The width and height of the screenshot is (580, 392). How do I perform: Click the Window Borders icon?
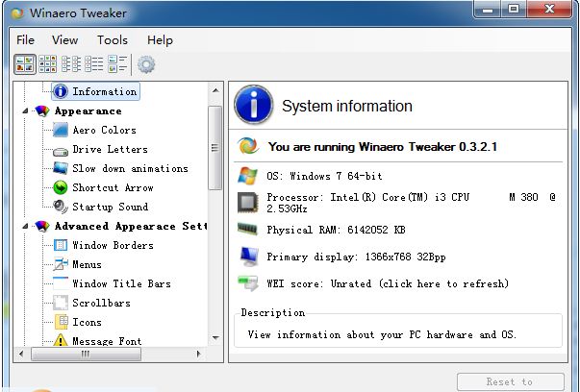[x=60, y=245]
